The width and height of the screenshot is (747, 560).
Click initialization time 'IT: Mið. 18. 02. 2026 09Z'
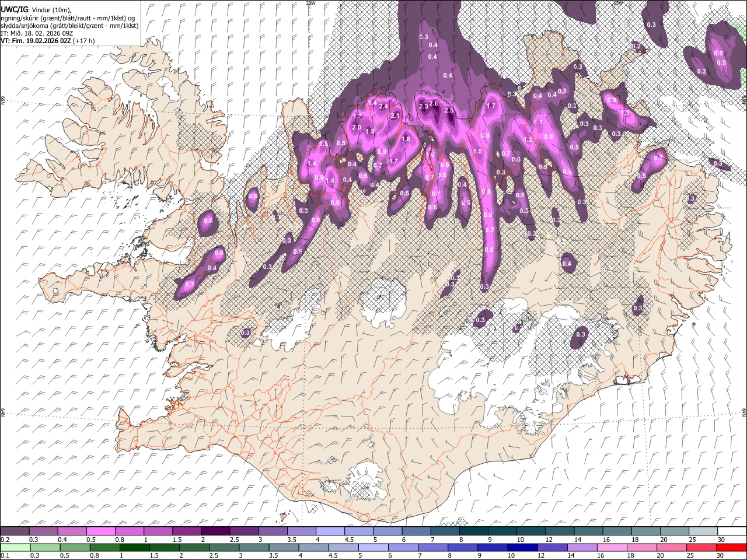click(x=37, y=33)
